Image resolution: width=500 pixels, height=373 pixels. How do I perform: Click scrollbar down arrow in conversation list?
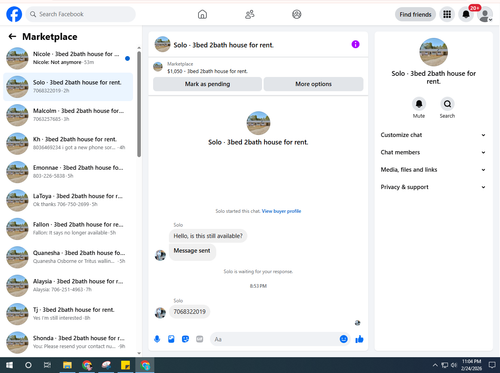pos(139,353)
